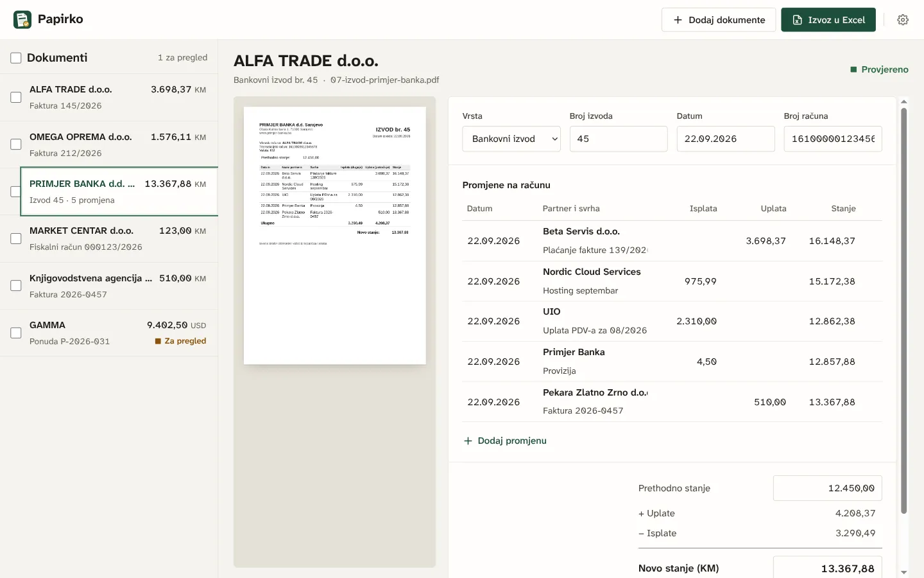Click the scrollbar down arrow
The width and height of the screenshot is (924, 578).
coord(904,572)
